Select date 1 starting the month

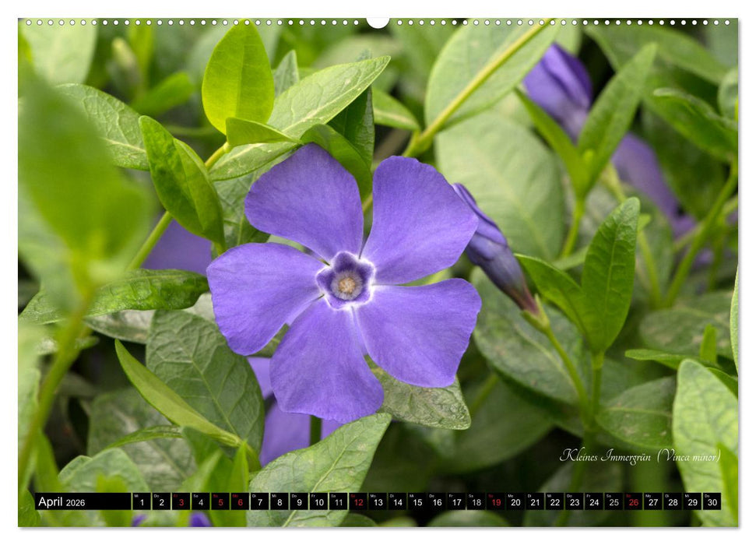[x=141, y=504]
